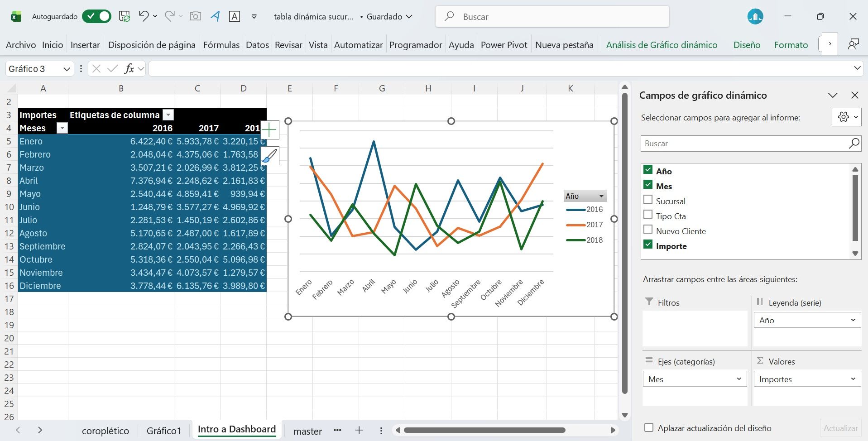This screenshot has width=868, height=441.
Task: Click the insert function fx icon
Action: click(129, 69)
